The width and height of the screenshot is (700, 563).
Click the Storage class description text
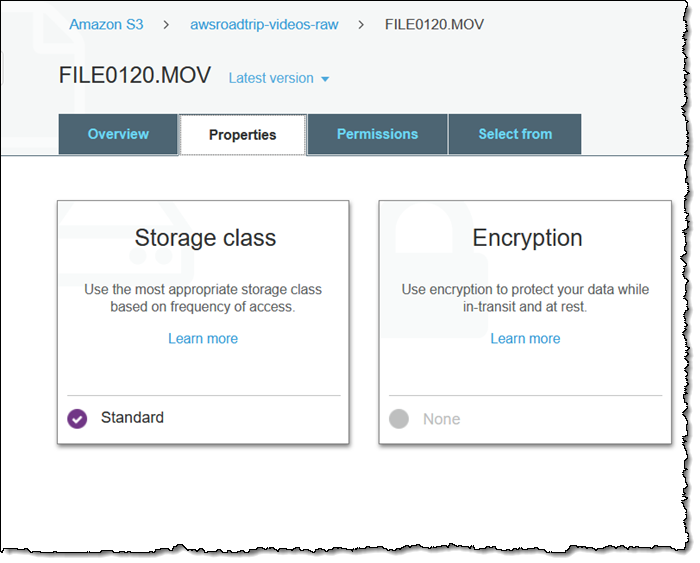click(203, 298)
